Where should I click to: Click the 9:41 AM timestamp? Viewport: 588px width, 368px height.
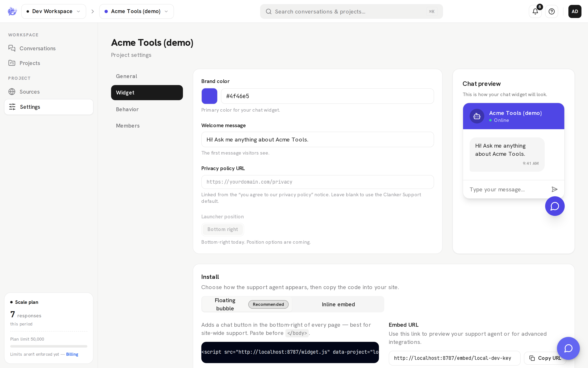[x=531, y=163]
